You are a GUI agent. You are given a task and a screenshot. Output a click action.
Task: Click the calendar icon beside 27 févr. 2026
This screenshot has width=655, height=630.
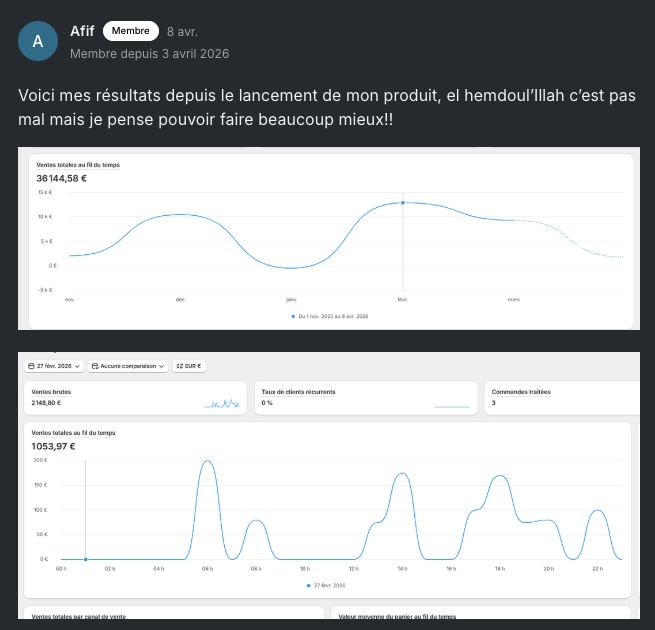31,366
